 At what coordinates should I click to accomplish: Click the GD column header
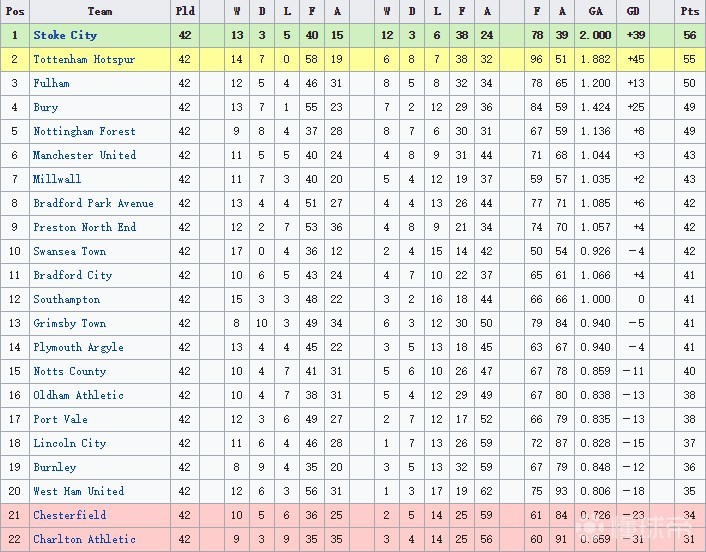pyautogui.click(x=633, y=11)
